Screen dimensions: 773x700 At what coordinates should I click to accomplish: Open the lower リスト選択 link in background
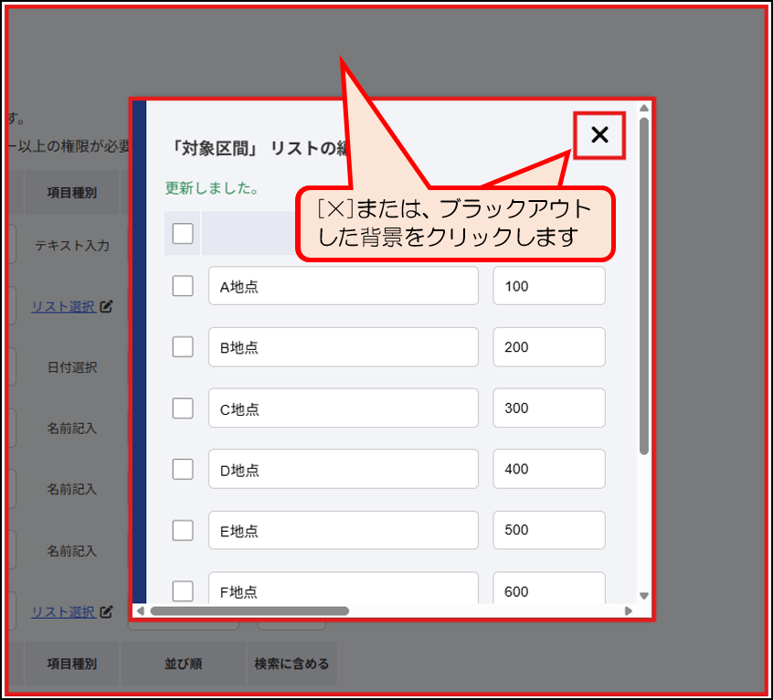(x=63, y=612)
